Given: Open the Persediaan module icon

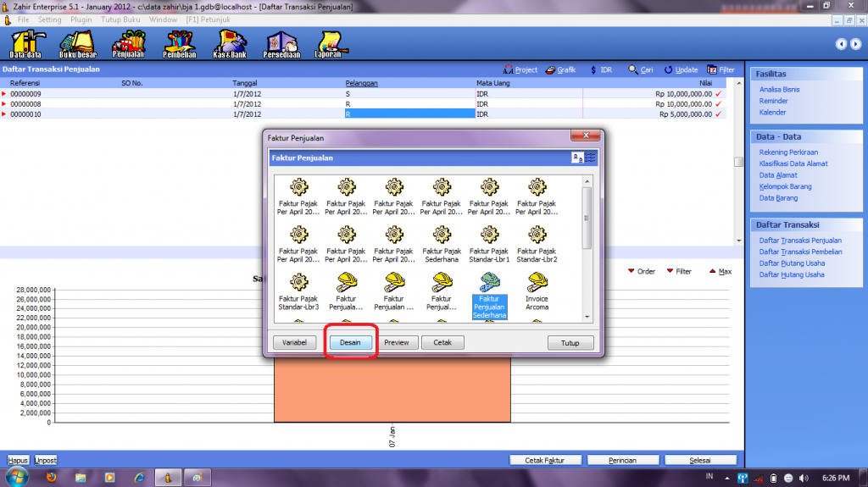Looking at the screenshot, I should (281, 44).
